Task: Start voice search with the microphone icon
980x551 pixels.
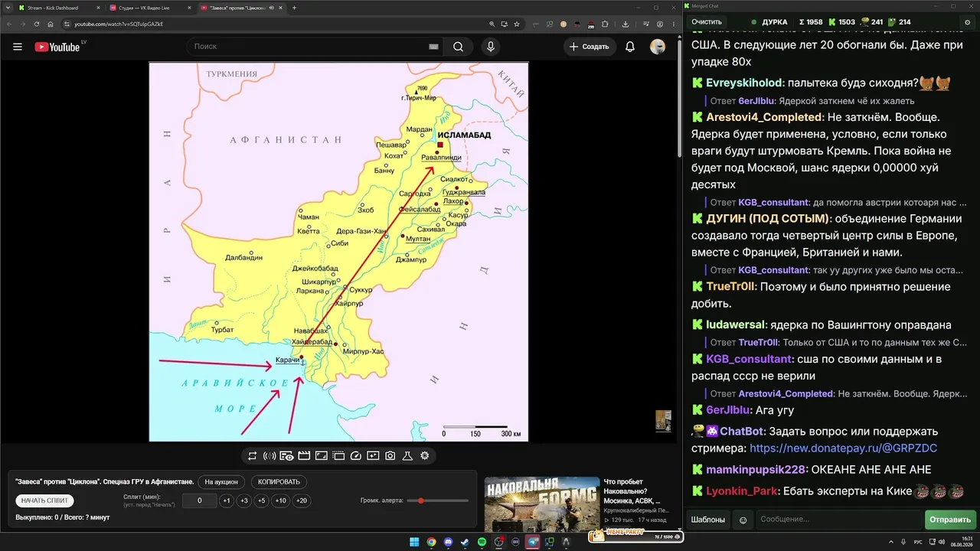Action: click(491, 47)
